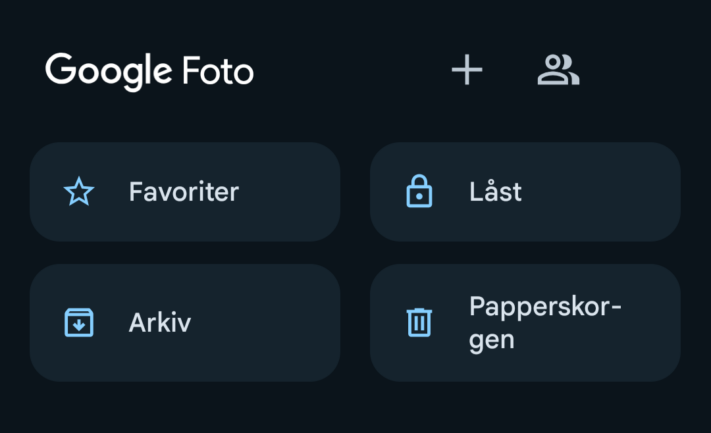Image resolution: width=711 pixels, height=433 pixels.
Task: Click empty space right of Arkiv text
Action: click(x=263, y=323)
